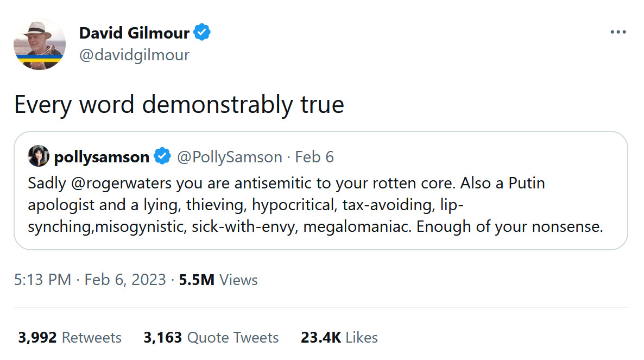View the 5.5M Views analytics
The height and width of the screenshot is (360, 644).
pyautogui.click(x=218, y=280)
